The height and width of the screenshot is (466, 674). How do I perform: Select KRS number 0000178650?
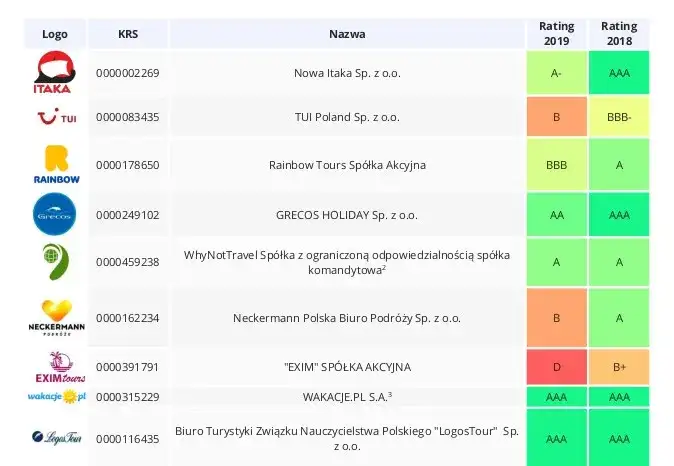click(x=128, y=165)
